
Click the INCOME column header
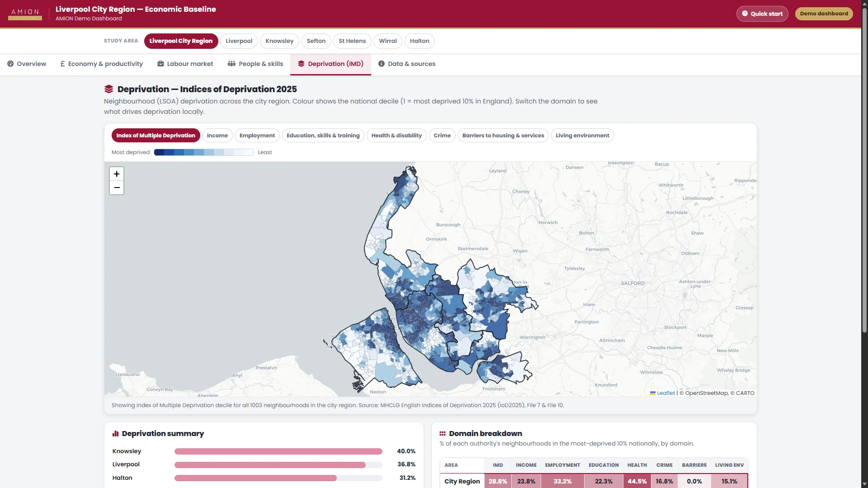tap(526, 465)
